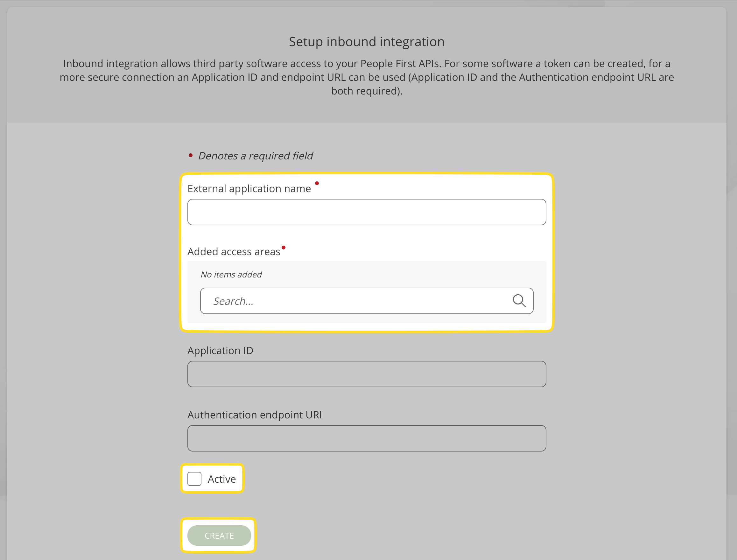Focus the External application name field

[x=366, y=212]
